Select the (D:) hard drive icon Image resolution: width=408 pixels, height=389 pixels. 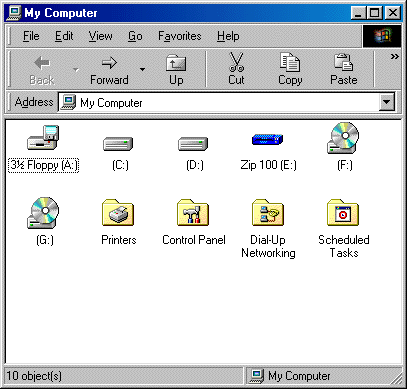click(193, 144)
